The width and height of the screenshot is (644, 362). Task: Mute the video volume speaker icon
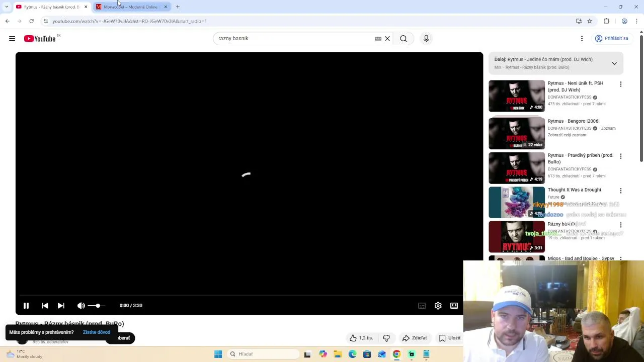click(x=81, y=305)
